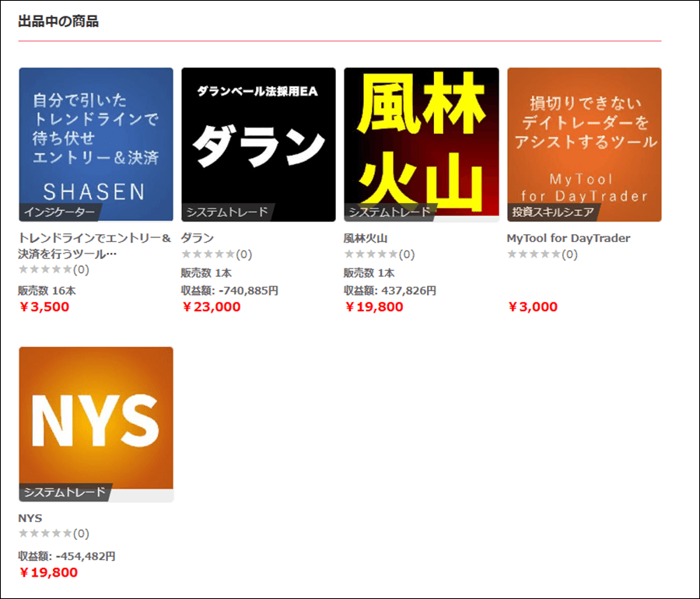The image size is (700, 599).
Task: Click the star rating under 風林火山
Action: click(x=379, y=254)
